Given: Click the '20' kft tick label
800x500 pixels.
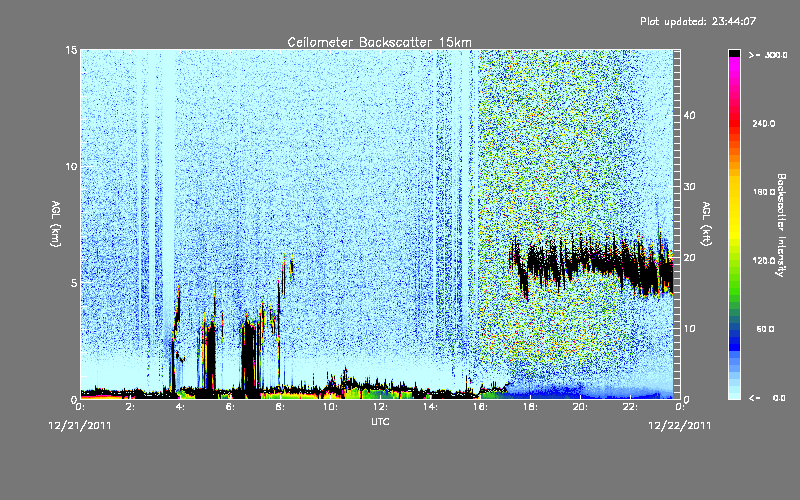Looking at the screenshot, I should point(689,258).
